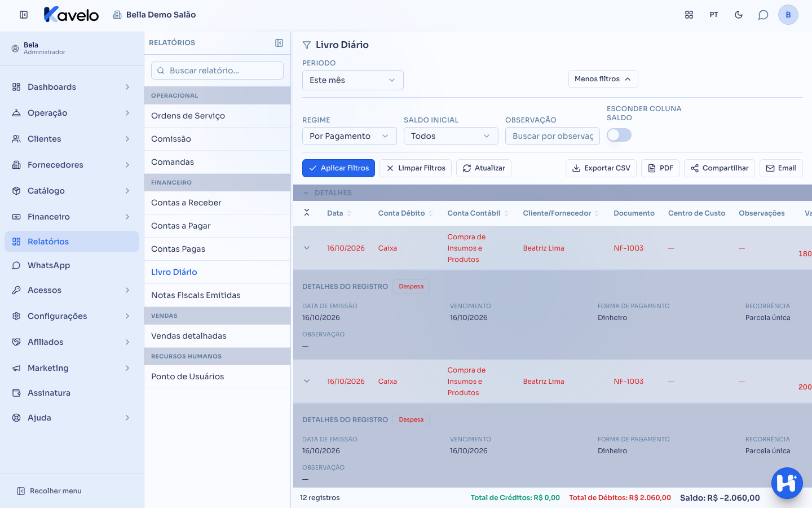
Task: Click the Observação search input
Action: click(x=553, y=136)
